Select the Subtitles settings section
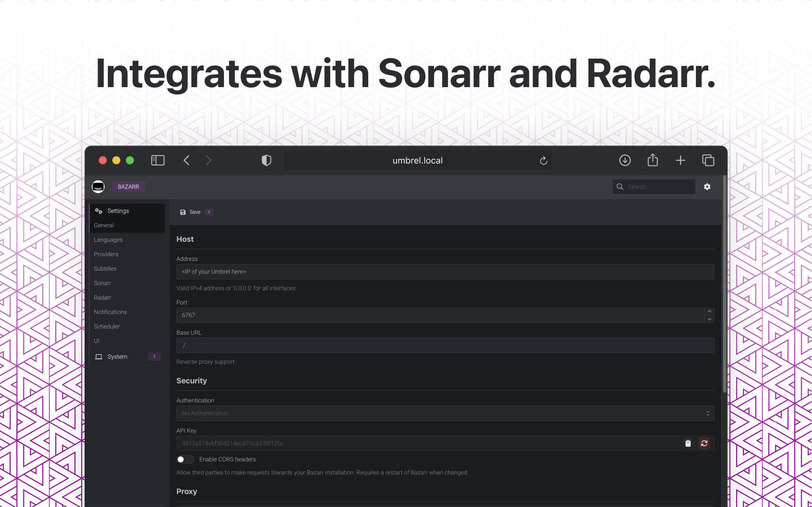This screenshot has height=507, width=812. [105, 269]
